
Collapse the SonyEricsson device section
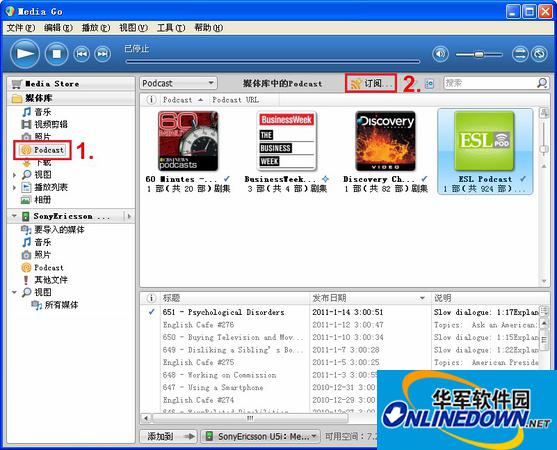coord(14,216)
